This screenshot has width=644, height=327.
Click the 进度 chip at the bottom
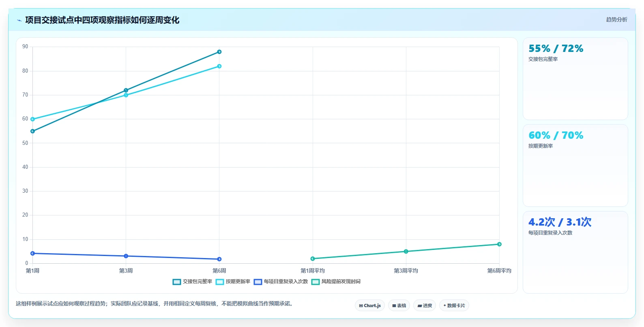tap(425, 305)
